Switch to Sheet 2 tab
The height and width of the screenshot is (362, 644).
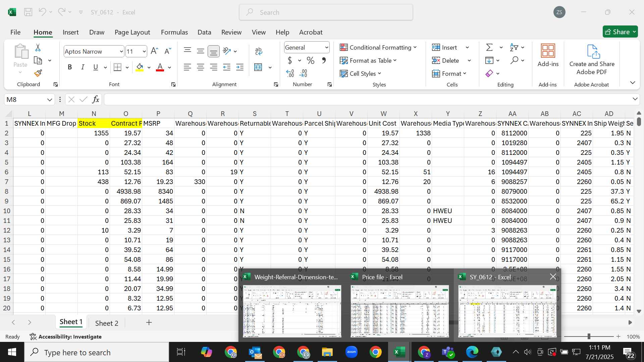[107, 323]
